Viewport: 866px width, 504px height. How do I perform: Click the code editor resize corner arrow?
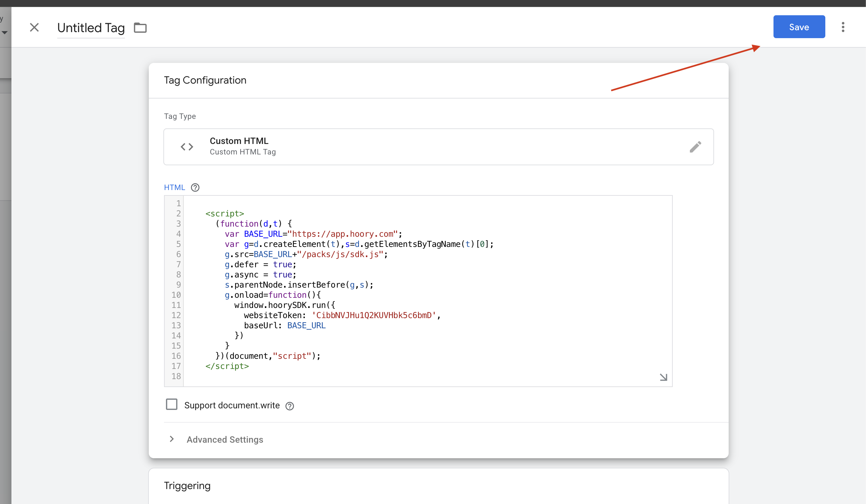pyautogui.click(x=663, y=377)
